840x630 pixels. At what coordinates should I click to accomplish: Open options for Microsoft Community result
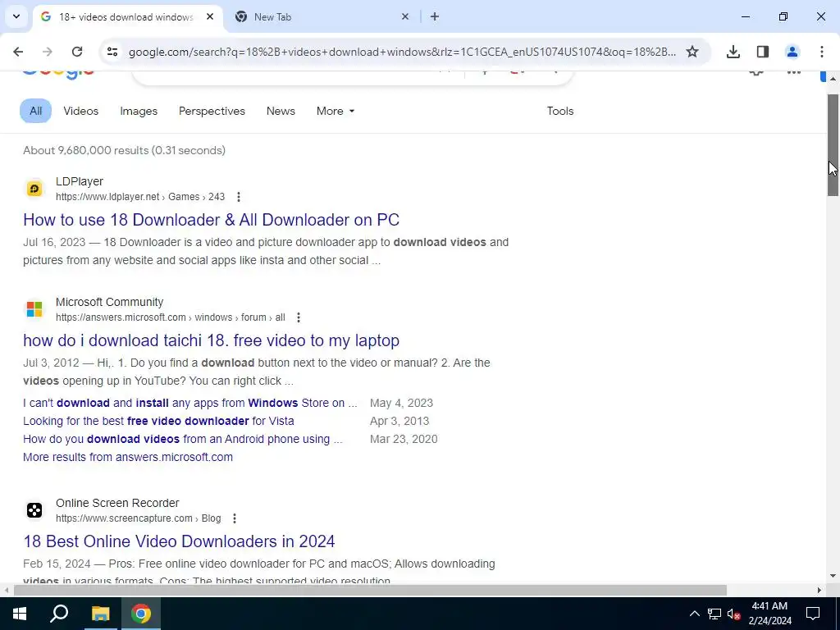pyautogui.click(x=299, y=317)
